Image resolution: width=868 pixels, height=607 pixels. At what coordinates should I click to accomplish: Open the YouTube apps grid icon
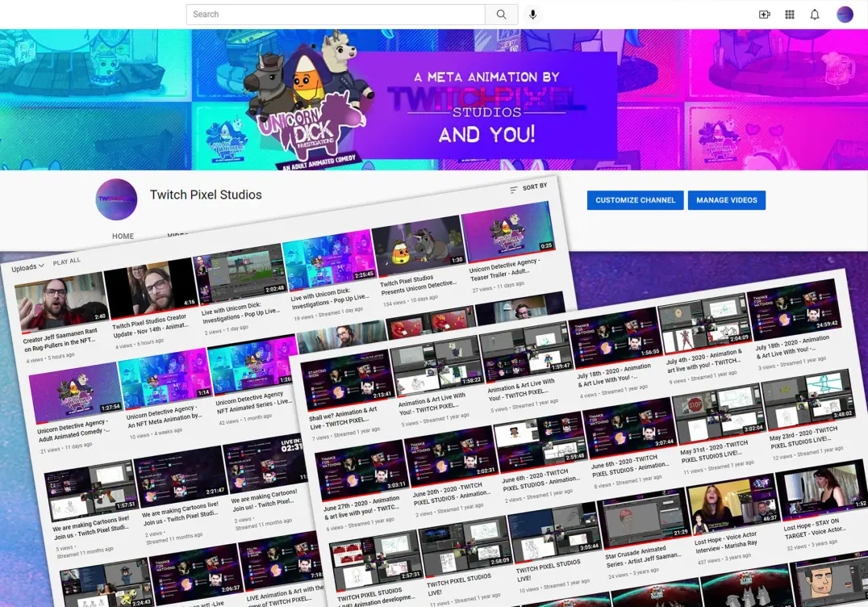[x=790, y=15]
